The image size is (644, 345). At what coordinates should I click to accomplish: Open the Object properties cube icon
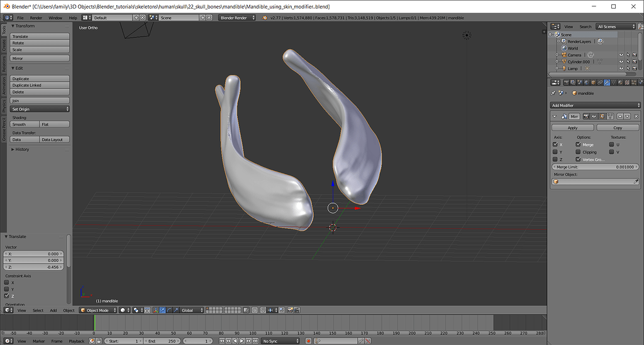click(593, 82)
